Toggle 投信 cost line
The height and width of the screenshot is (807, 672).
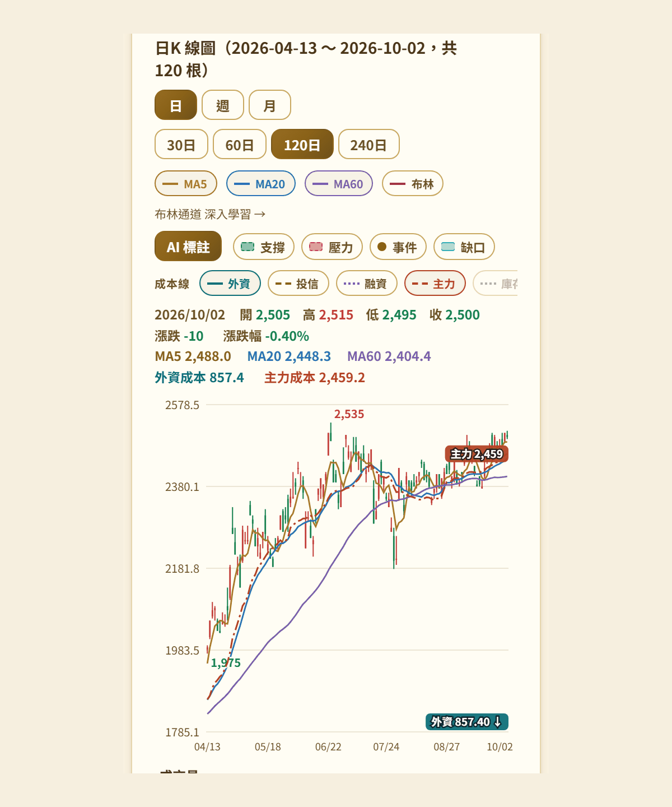point(298,283)
